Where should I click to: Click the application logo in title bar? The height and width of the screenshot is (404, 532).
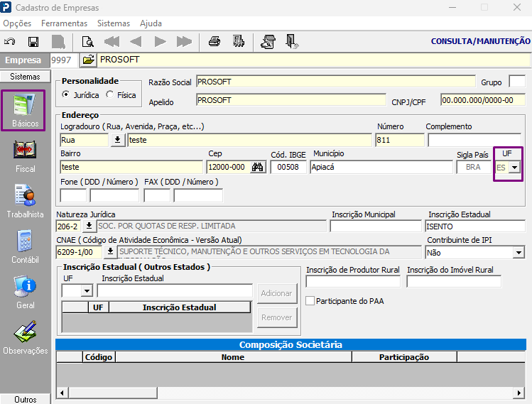point(6,8)
